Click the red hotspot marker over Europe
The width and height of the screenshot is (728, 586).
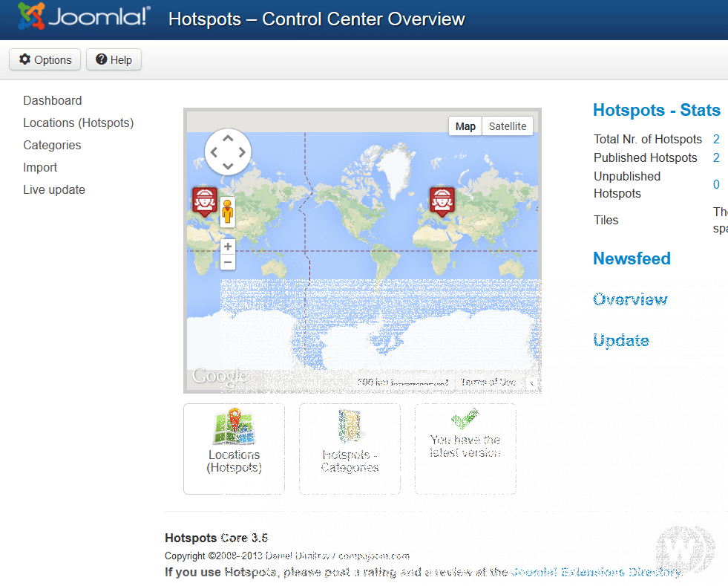point(442,201)
